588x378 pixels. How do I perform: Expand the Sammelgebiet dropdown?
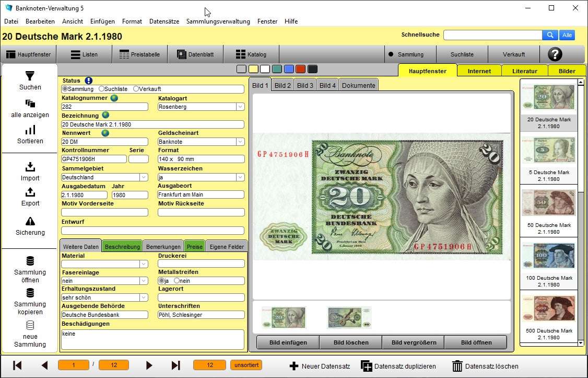click(144, 177)
